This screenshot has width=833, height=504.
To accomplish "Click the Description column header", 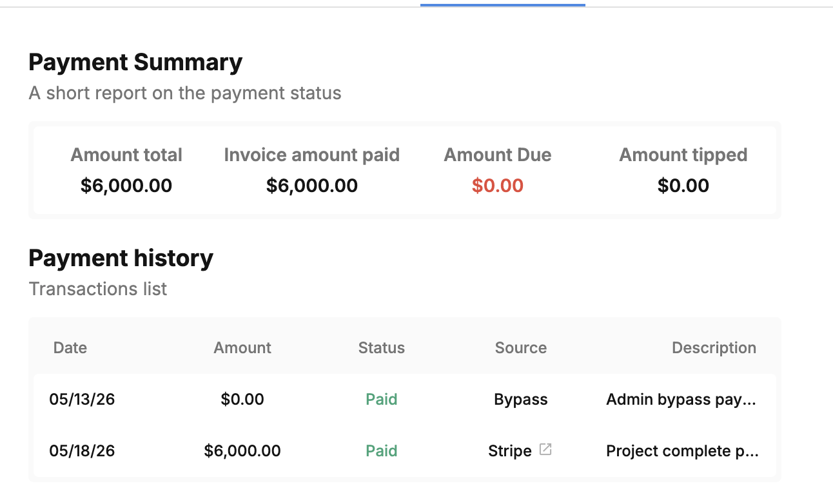I will click(x=714, y=348).
